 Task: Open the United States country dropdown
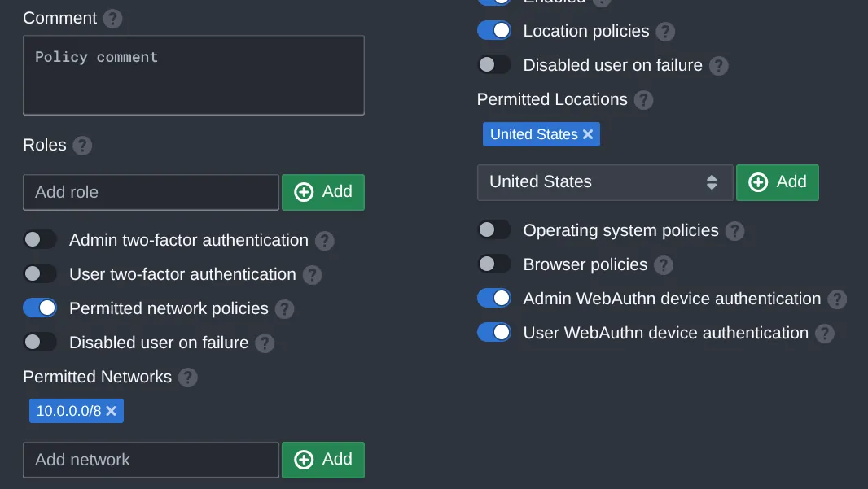604,181
